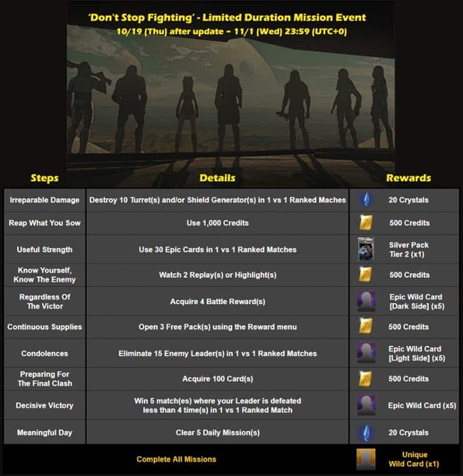Image resolution: width=463 pixels, height=476 pixels.
Task: Click 'Use 1,000 Credits' detail
Action: pos(217,223)
